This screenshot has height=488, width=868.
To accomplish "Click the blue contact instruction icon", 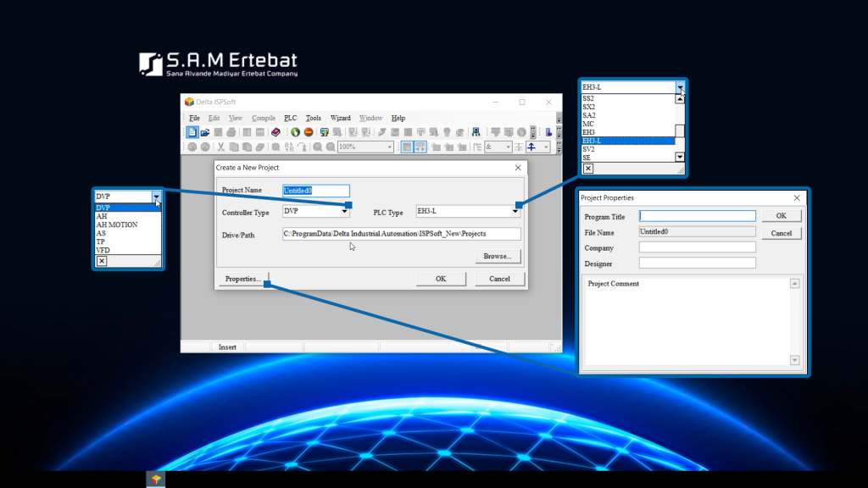I will coord(532,147).
